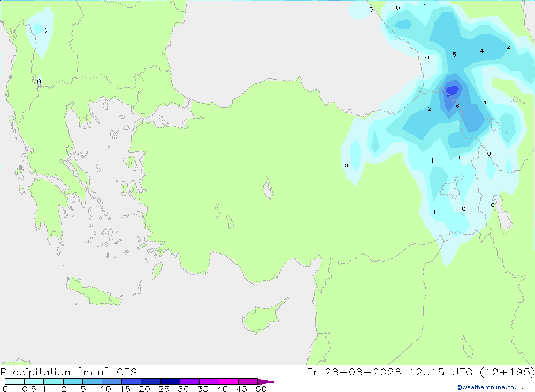Viewport: 535px width, 392px height.
Task: Click the "40" legend scale label
Action: (x=222, y=389)
